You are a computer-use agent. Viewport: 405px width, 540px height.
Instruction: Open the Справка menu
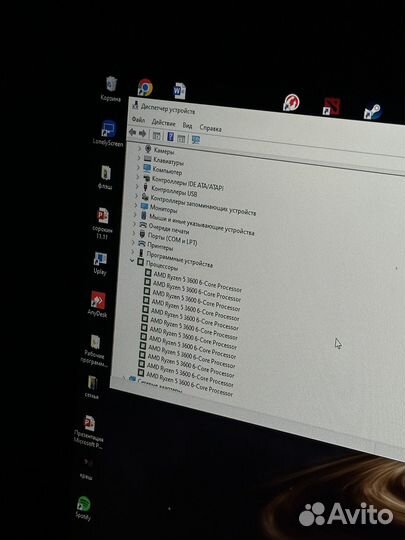[x=210, y=128]
